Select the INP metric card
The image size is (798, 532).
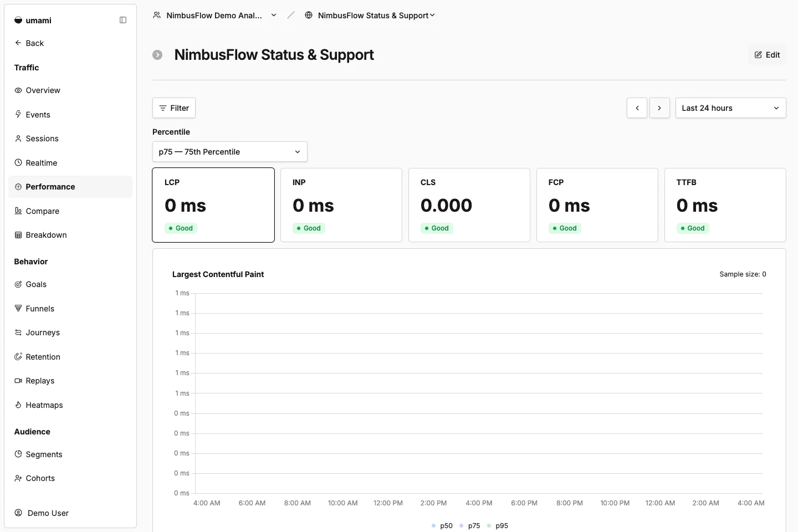[x=341, y=205]
